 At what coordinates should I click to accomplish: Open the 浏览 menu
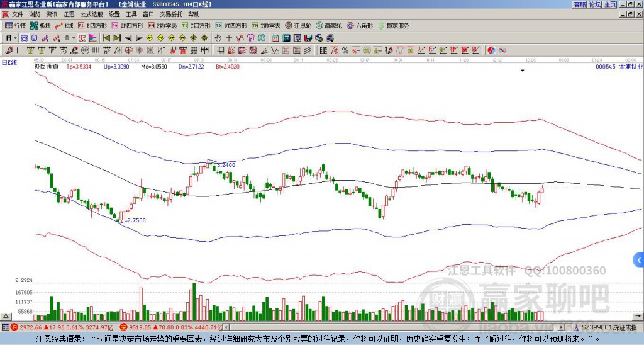[x=35, y=14]
